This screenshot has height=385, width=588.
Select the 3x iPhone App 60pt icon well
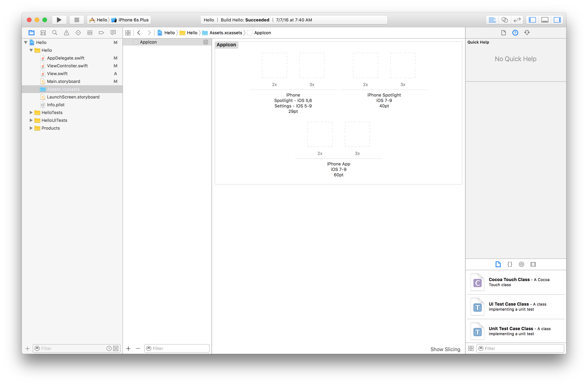[357, 134]
